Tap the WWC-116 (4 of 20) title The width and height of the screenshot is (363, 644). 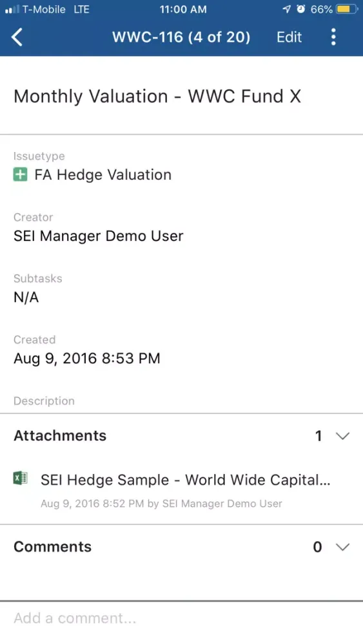click(181, 37)
